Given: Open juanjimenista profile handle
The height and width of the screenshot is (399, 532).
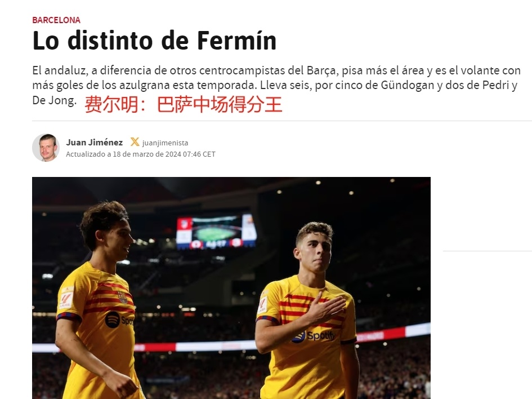Looking at the screenshot, I should [165, 143].
